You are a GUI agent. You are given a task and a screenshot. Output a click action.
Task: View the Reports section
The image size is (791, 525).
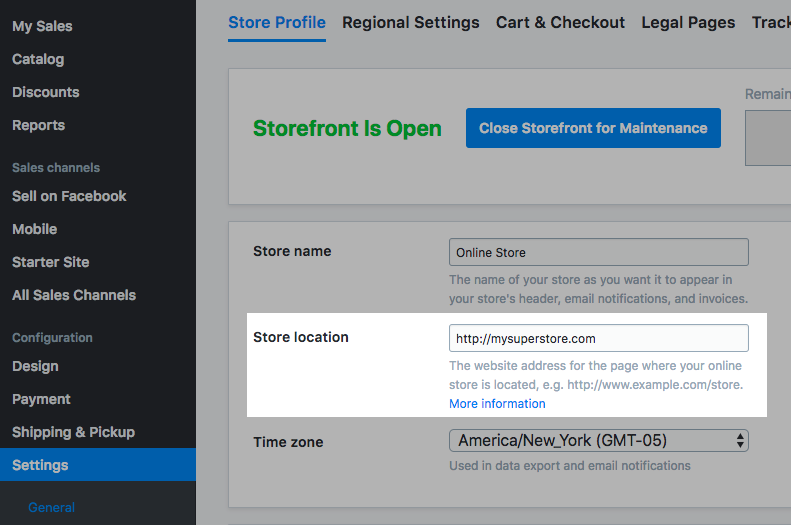[38, 125]
